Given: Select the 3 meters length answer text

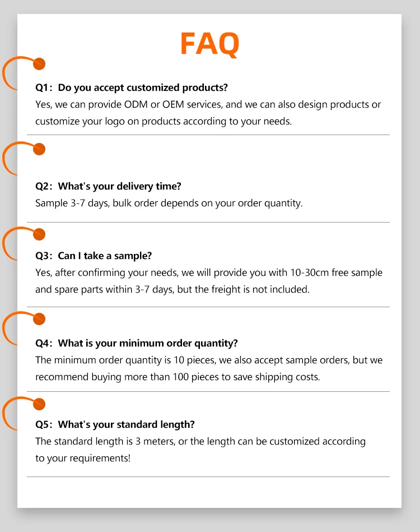Looking at the screenshot, I should [200, 450].
